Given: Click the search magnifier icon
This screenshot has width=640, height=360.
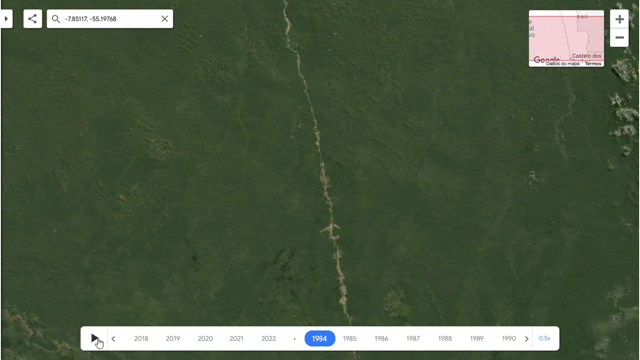Looking at the screenshot, I should tap(56, 19).
